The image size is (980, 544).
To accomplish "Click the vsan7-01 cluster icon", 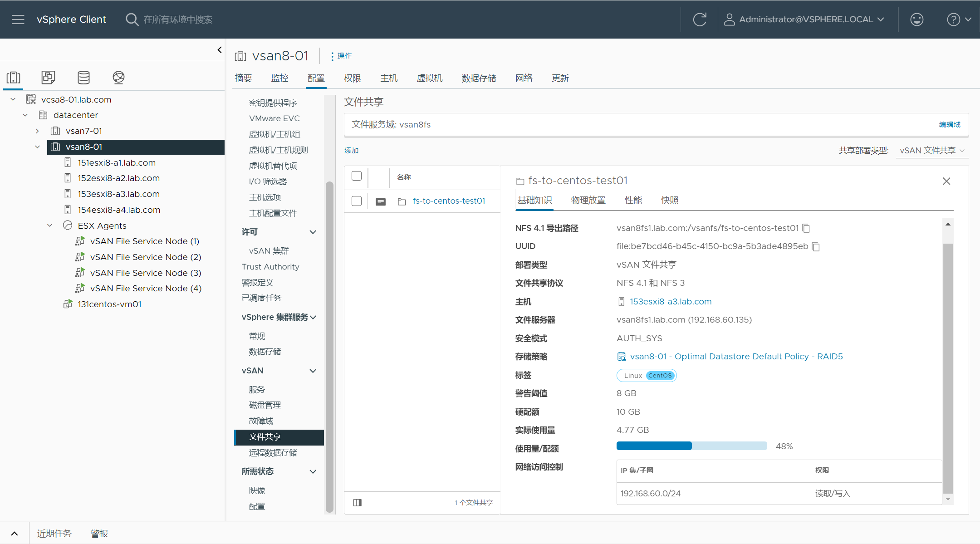I will [55, 131].
